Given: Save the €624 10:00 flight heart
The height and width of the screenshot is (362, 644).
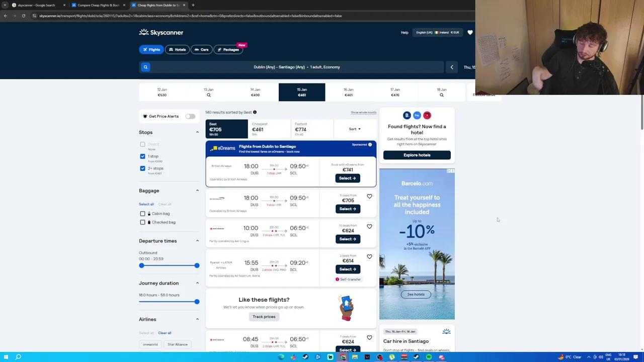Looking at the screenshot, I should click(369, 227).
